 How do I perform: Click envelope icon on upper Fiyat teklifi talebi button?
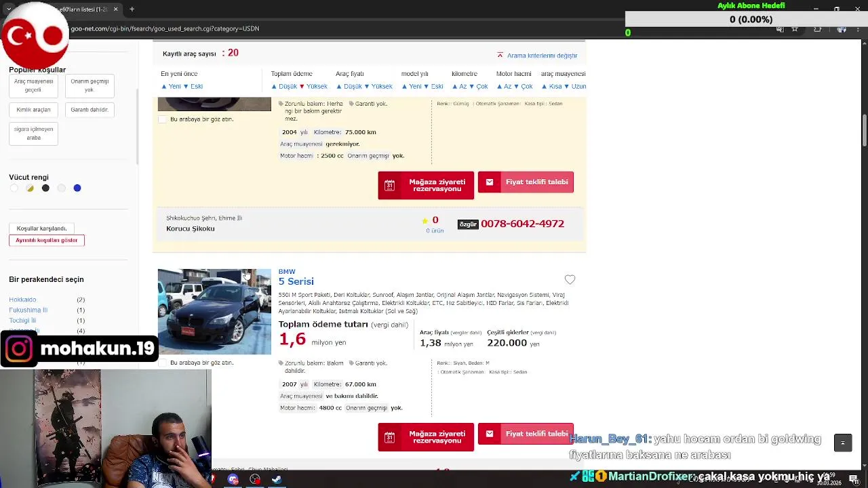coord(490,182)
